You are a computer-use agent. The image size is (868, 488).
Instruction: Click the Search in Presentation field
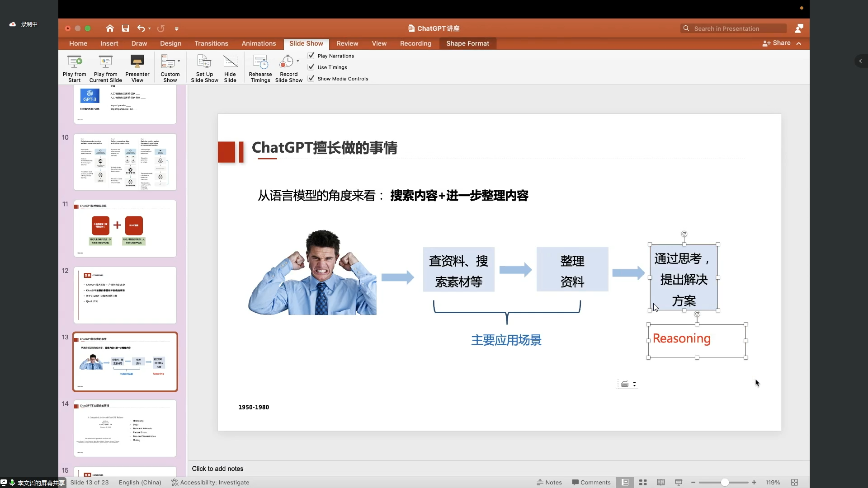[x=733, y=28]
